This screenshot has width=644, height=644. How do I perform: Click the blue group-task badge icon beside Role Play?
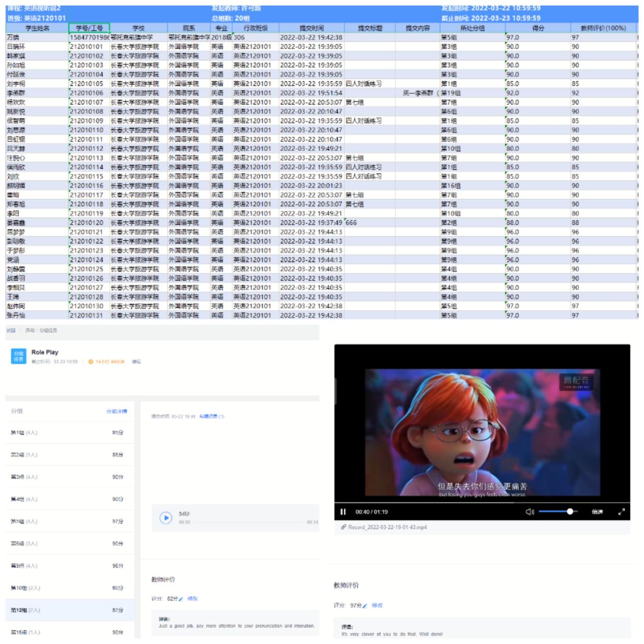[18, 356]
